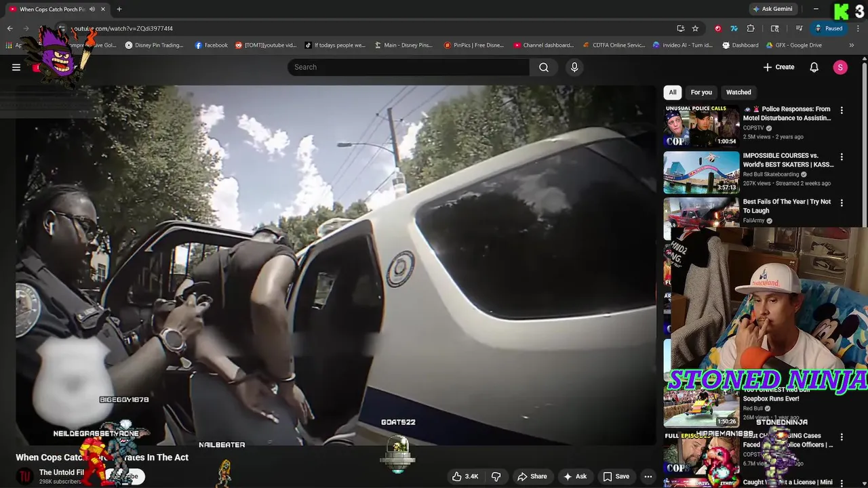Start voice search with microphone icon
This screenshot has height=488, width=868.
(574, 67)
